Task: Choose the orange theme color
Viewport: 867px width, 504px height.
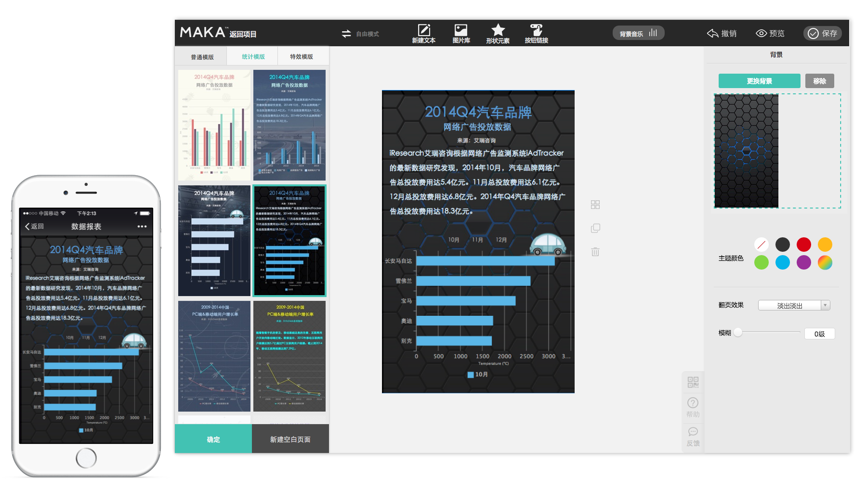Action: tap(825, 245)
